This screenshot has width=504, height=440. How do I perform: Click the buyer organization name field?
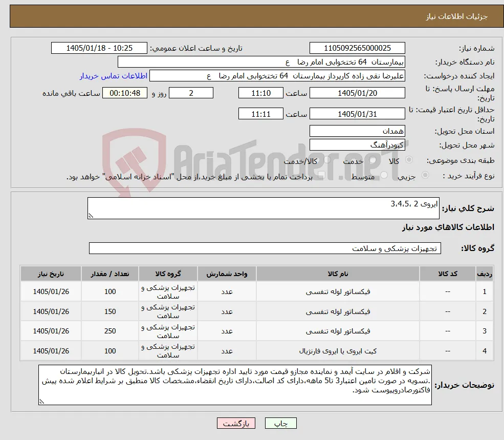tap(261, 62)
